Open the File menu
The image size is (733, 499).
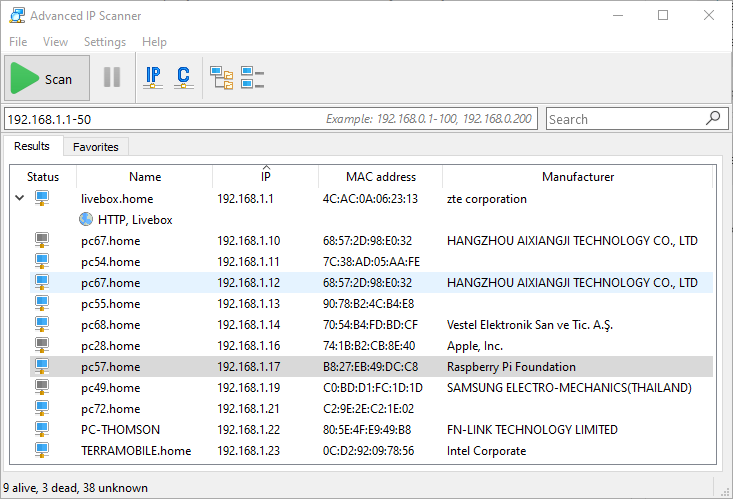tap(18, 42)
